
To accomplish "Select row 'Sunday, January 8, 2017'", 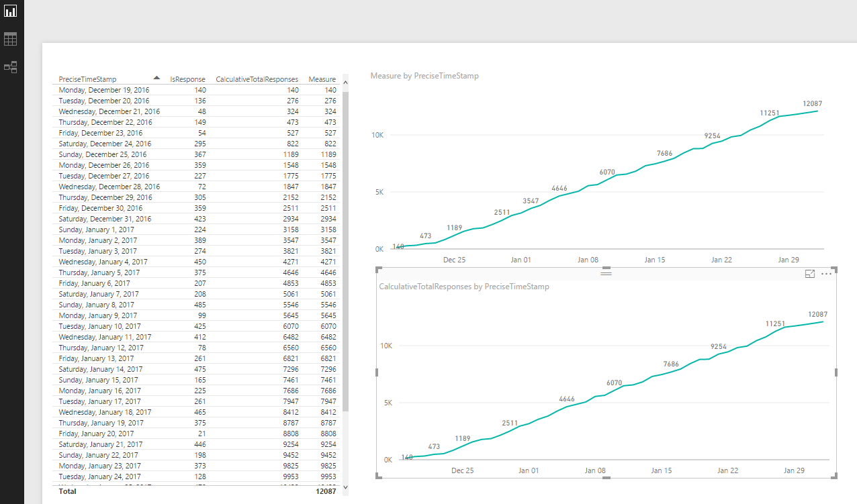I will [x=197, y=305].
